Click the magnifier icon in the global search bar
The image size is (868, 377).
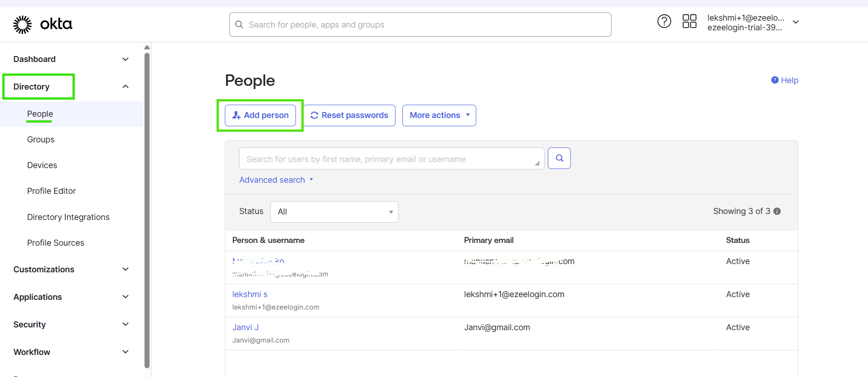tap(239, 24)
